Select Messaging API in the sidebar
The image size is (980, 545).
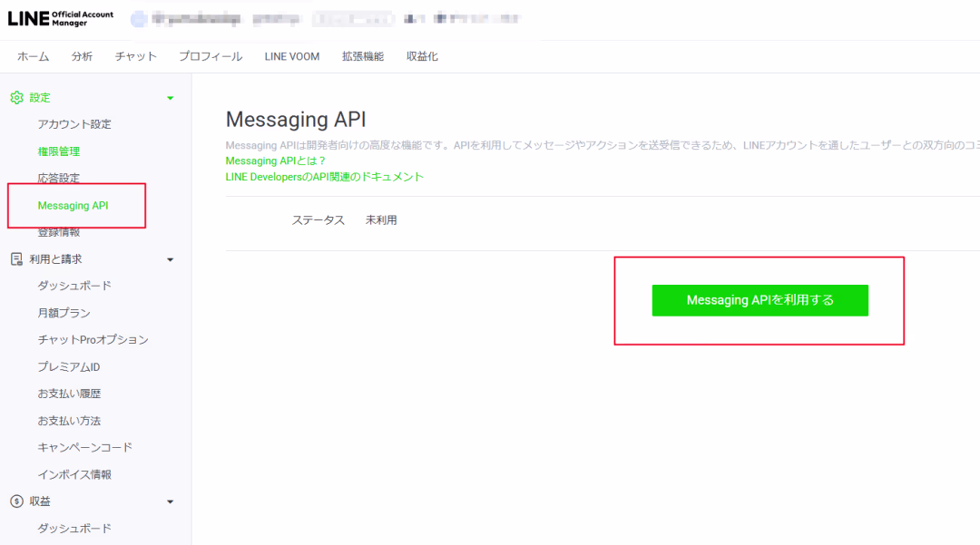click(73, 205)
